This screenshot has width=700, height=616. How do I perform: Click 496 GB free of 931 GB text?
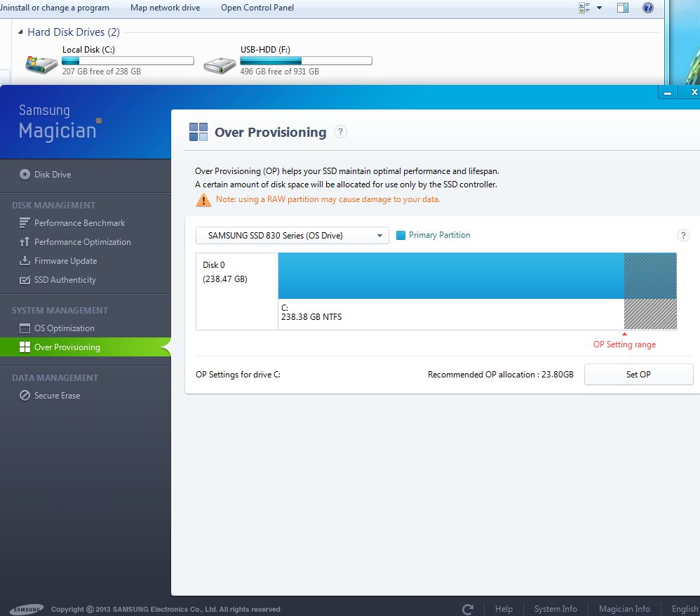(279, 72)
